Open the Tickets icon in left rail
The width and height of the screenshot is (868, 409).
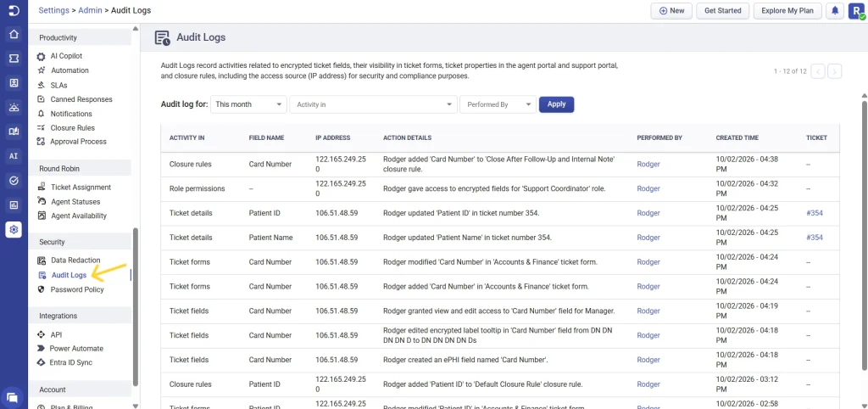(x=14, y=59)
